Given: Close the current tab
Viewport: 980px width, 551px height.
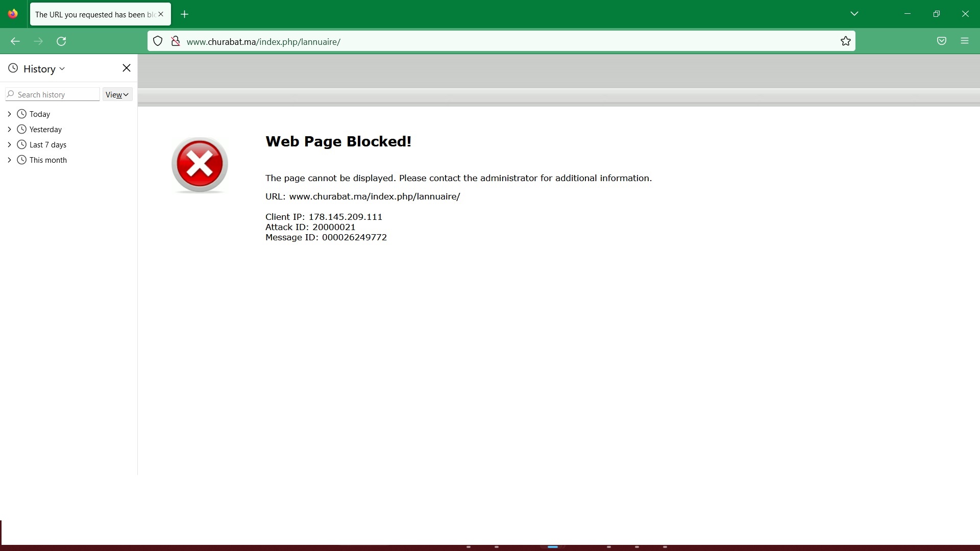Looking at the screenshot, I should pyautogui.click(x=161, y=14).
